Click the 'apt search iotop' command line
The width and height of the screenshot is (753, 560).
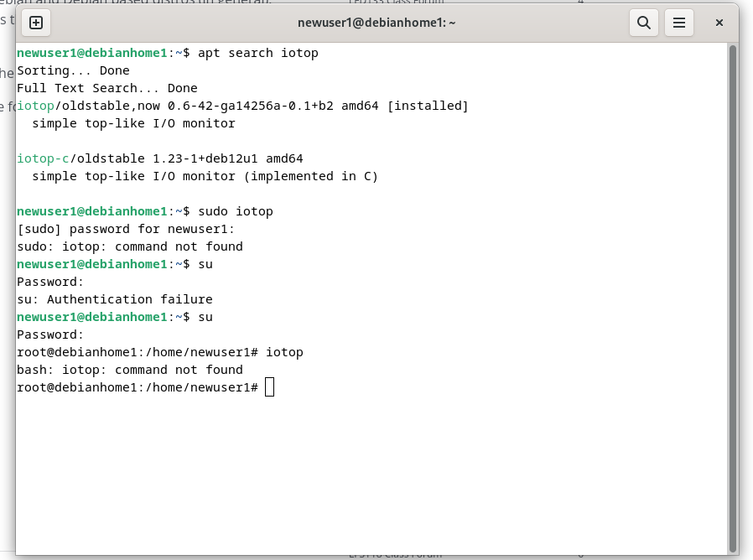(168, 53)
